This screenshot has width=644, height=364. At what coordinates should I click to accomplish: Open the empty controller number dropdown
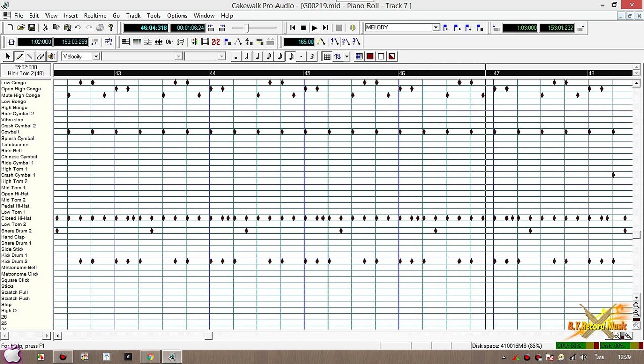point(178,56)
